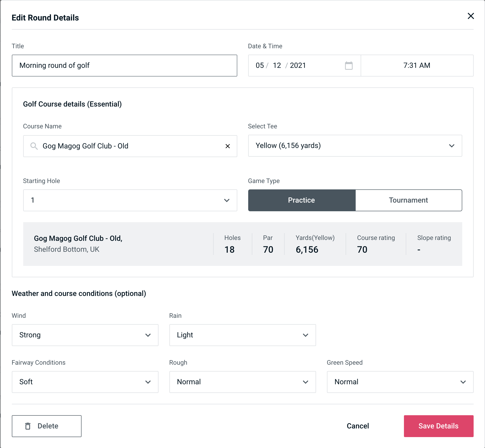Image resolution: width=485 pixels, height=448 pixels.
Task: Click the search icon in Course Name field
Action: tap(34, 146)
